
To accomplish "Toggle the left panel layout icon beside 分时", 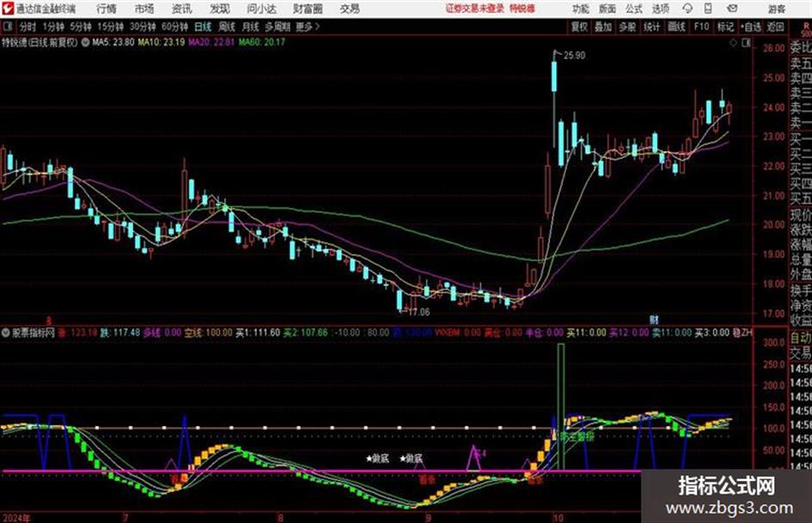I will coord(7,27).
